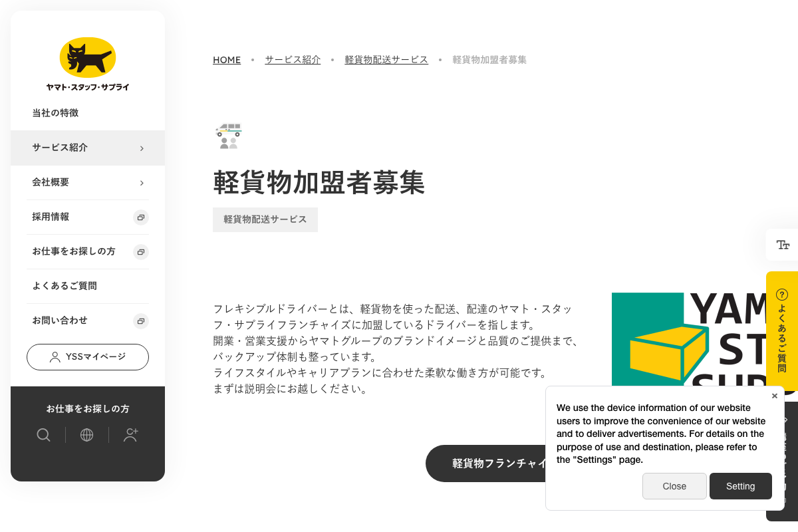Click the 軽貨物加盟者募集 page heading

click(x=319, y=182)
